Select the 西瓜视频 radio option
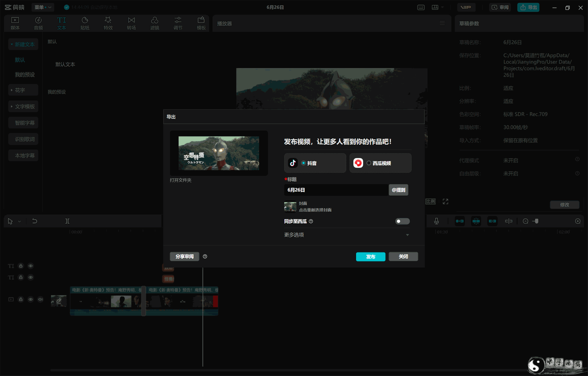The width and height of the screenshot is (588, 376). point(369,163)
